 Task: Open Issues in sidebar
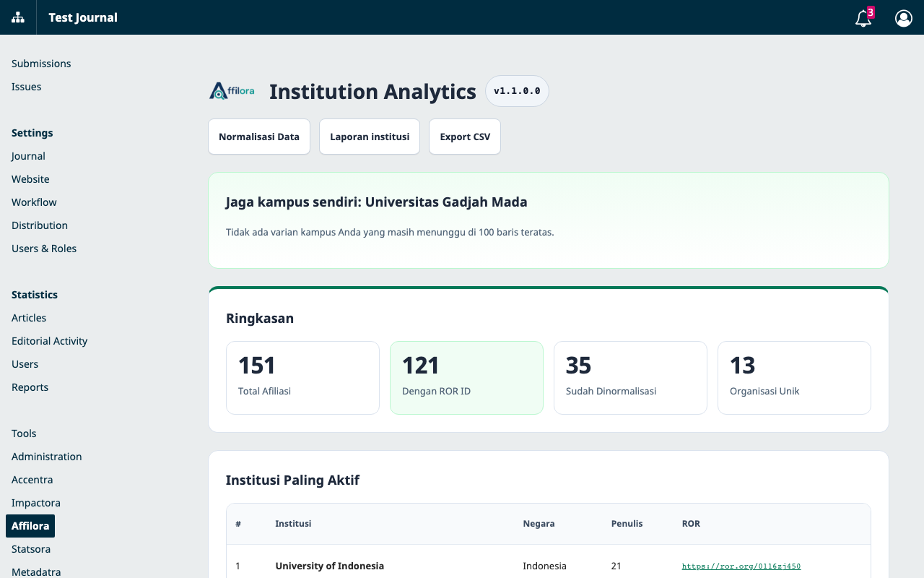click(x=27, y=87)
